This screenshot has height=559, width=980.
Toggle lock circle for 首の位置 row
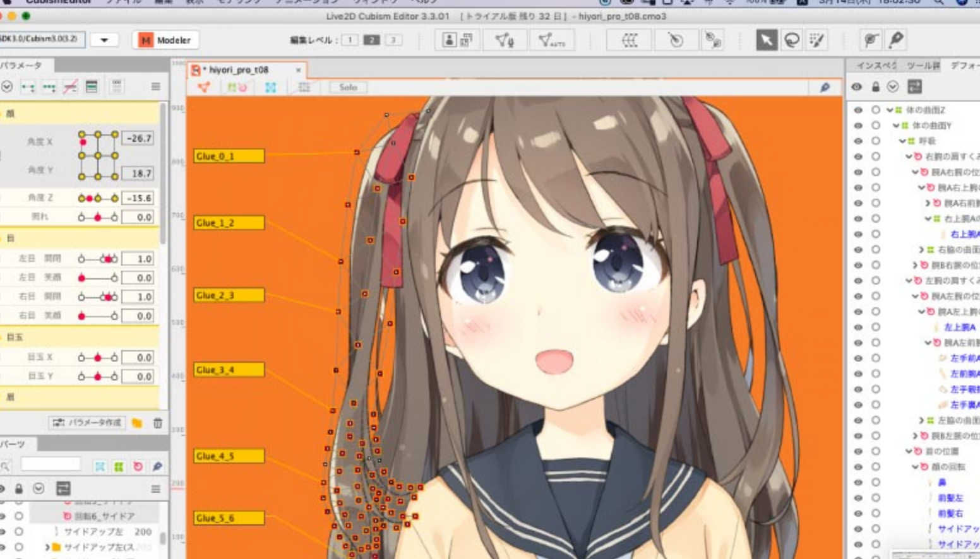[x=876, y=451]
